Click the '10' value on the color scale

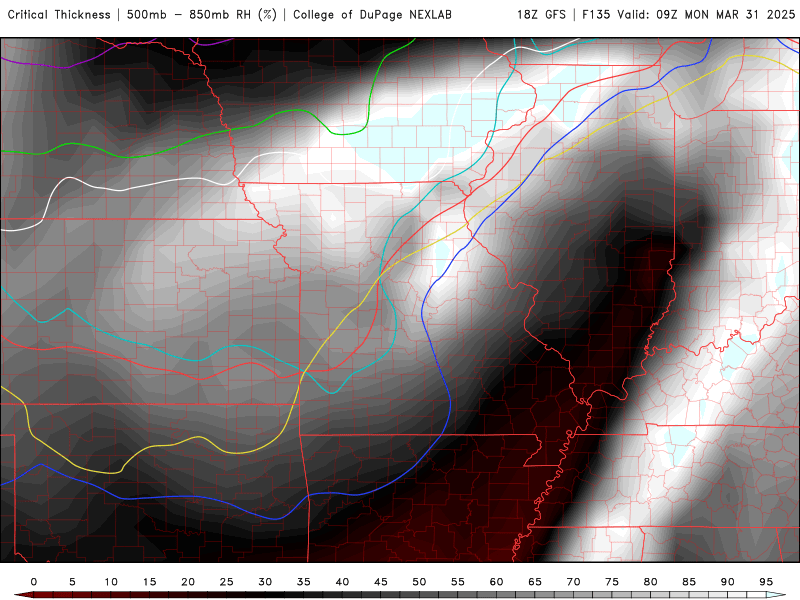click(111, 582)
